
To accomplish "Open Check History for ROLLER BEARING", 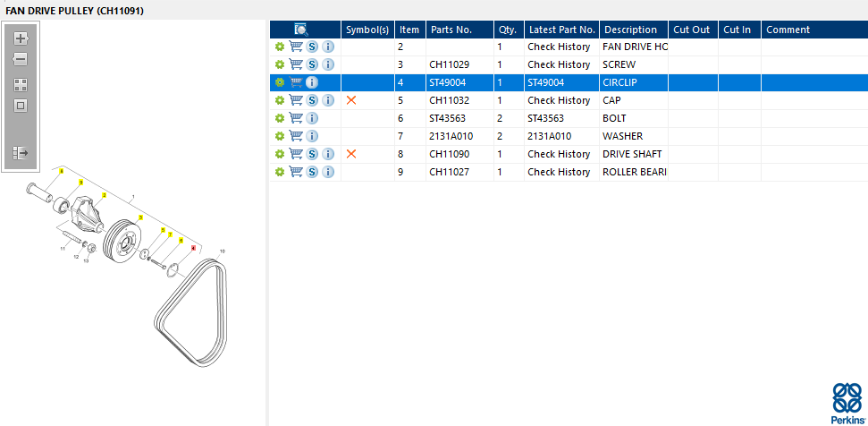I will pyautogui.click(x=559, y=172).
